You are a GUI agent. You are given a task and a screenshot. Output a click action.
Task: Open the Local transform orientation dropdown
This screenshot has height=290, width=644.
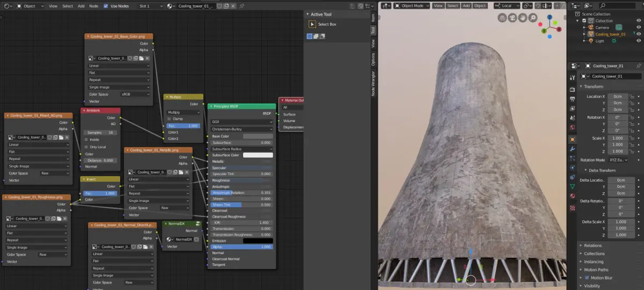click(x=507, y=5)
